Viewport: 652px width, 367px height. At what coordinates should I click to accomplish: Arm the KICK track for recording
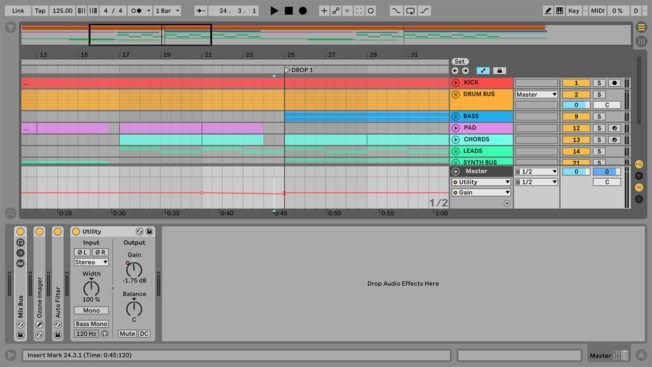click(614, 83)
